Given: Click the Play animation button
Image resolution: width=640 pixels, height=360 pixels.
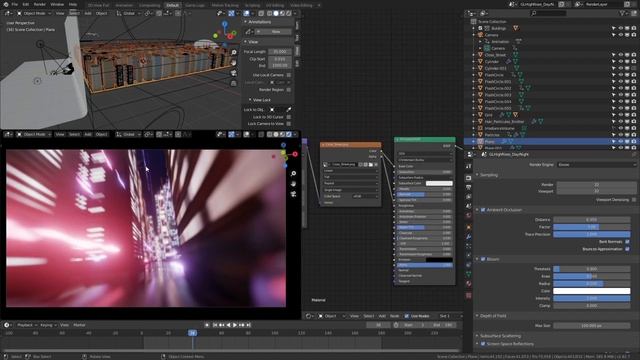Looking at the screenshot, I should tap(235, 325).
